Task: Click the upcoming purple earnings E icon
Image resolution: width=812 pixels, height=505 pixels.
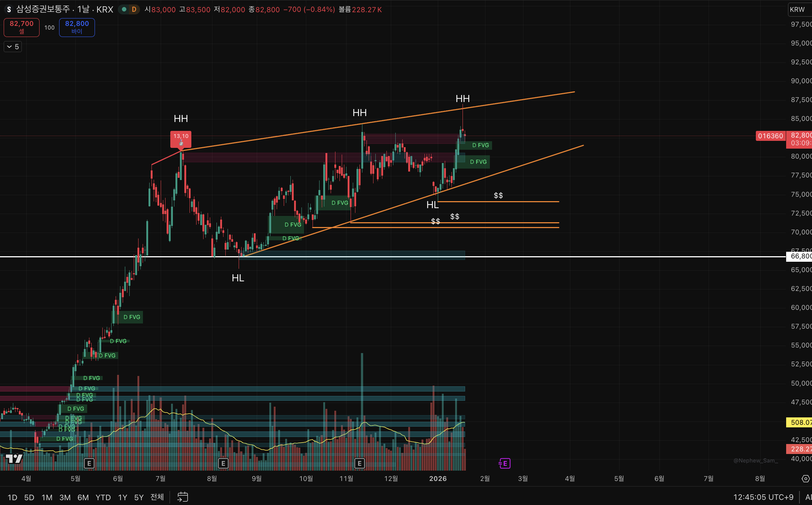Action: [x=505, y=463]
